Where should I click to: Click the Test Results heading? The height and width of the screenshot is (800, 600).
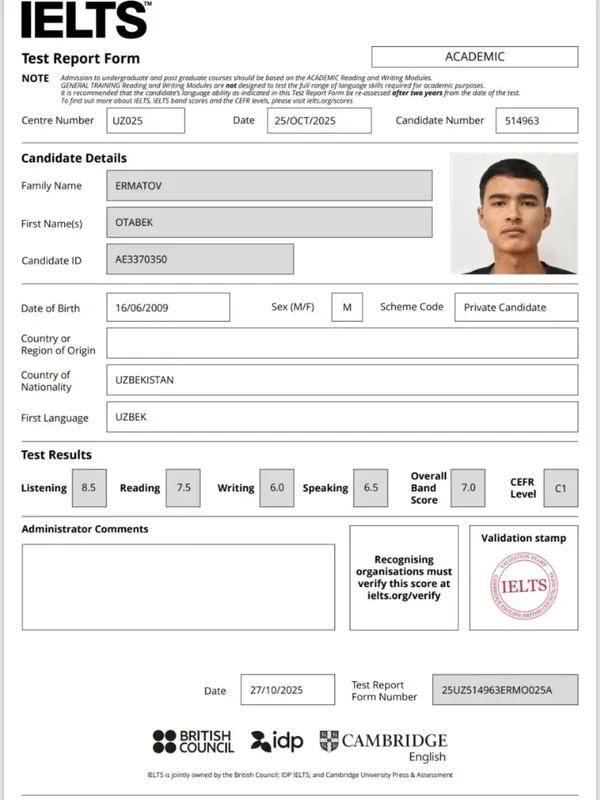pos(57,455)
